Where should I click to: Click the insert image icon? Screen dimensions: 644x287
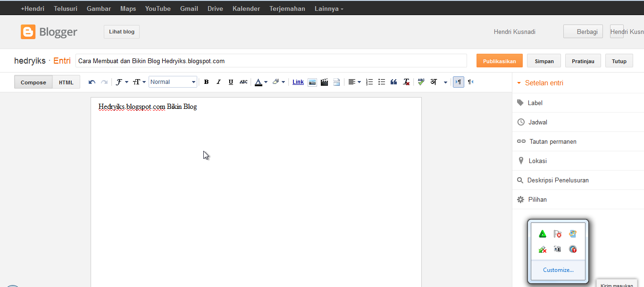coord(312,82)
